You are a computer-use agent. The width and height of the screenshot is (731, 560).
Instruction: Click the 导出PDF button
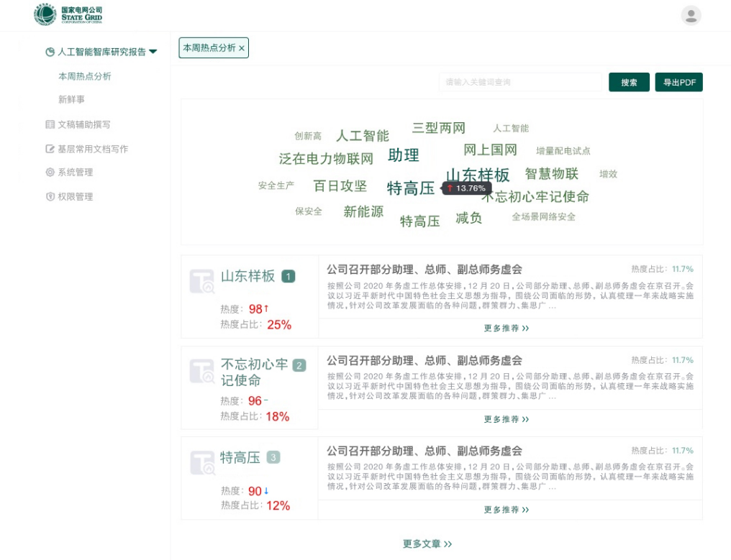678,83
